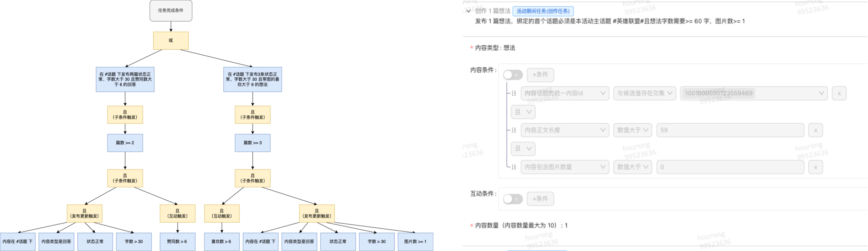The height and width of the screenshot is (251, 868).
Task: Open 且 dropdown above the 内容包含图片数量 row
Action: [523, 149]
